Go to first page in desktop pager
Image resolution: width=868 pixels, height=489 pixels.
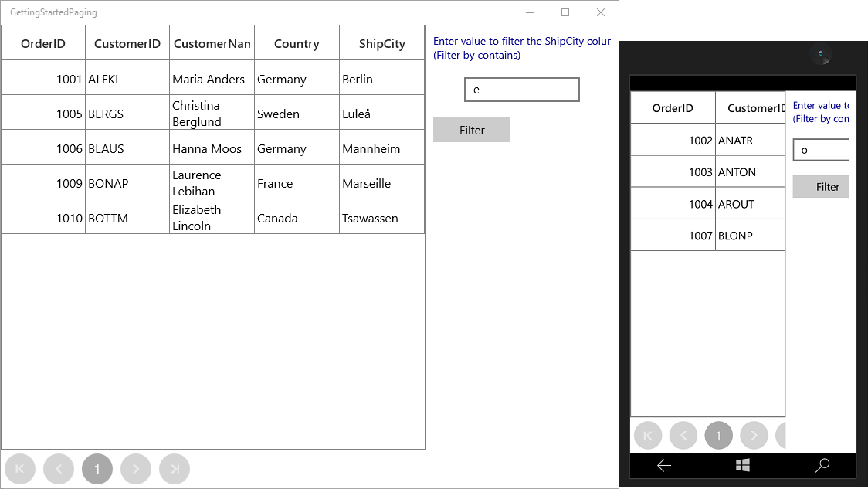(20, 469)
